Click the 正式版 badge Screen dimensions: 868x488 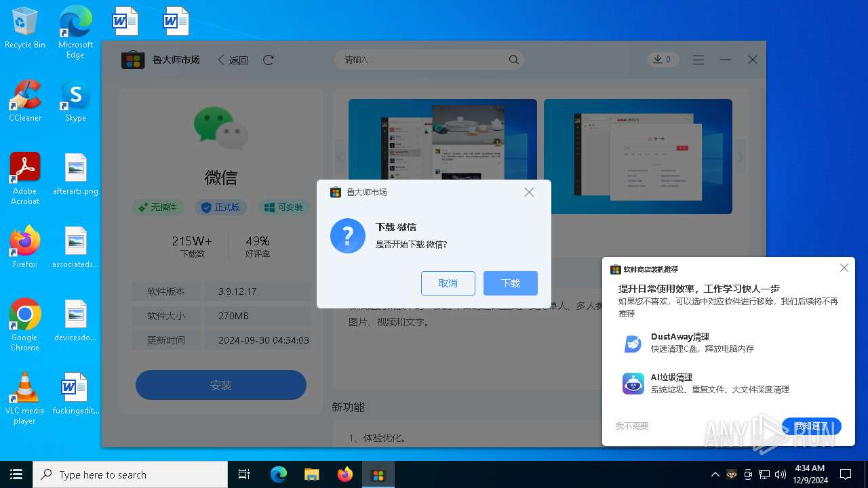221,207
